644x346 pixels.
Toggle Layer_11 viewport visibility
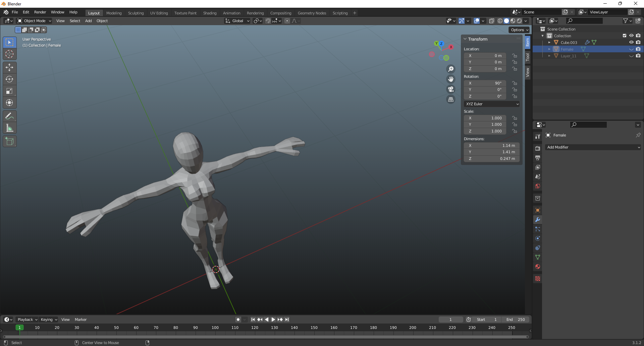coord(631,56)
